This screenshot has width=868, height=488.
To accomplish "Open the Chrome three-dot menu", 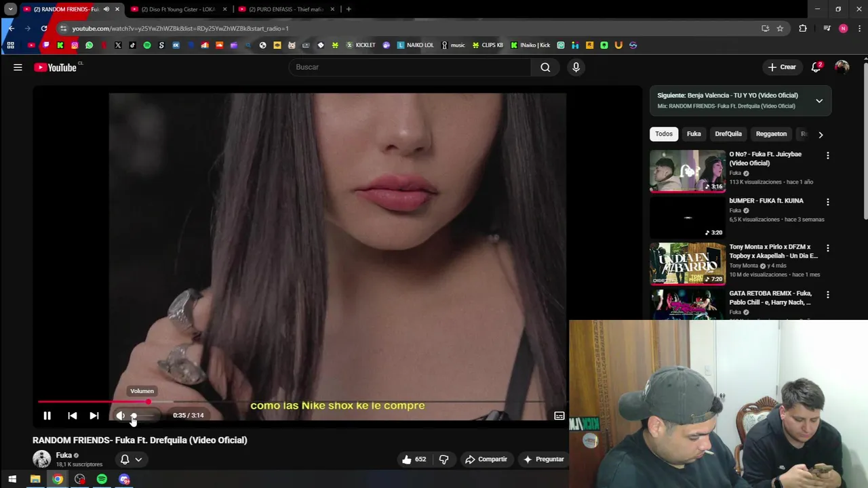I will tap(860, 28).
